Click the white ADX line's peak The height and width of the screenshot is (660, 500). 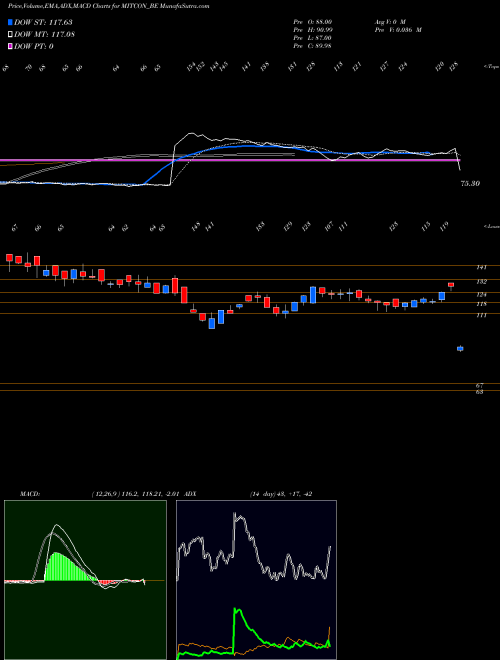[x=236, y=515]
